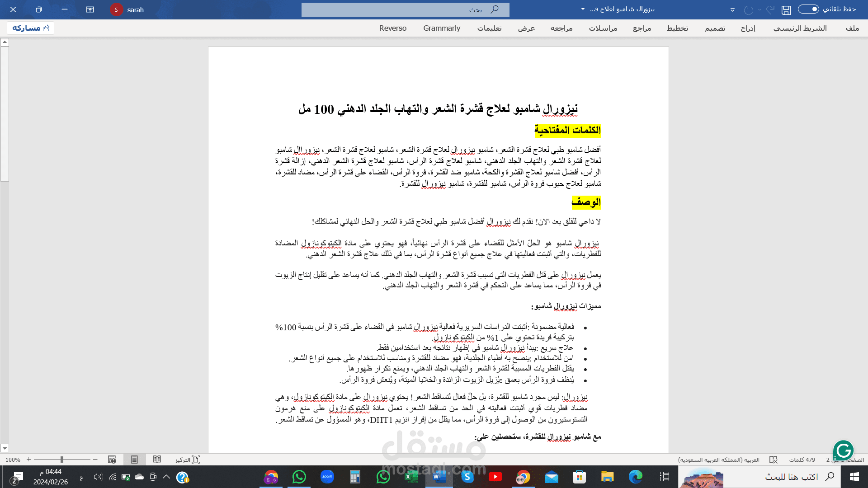Open the References (مراجع) tab
This screenshot has width=868, height=488.
pos(642,28)
